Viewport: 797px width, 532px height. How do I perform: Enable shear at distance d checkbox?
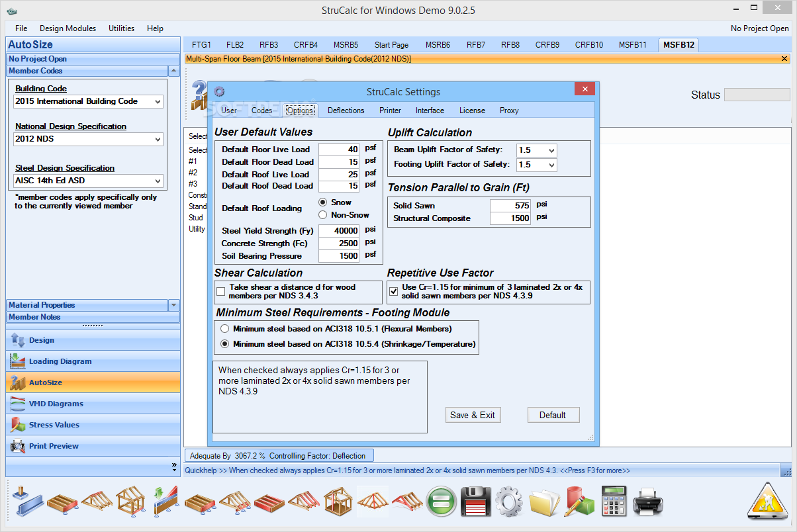tap(221, 291)
